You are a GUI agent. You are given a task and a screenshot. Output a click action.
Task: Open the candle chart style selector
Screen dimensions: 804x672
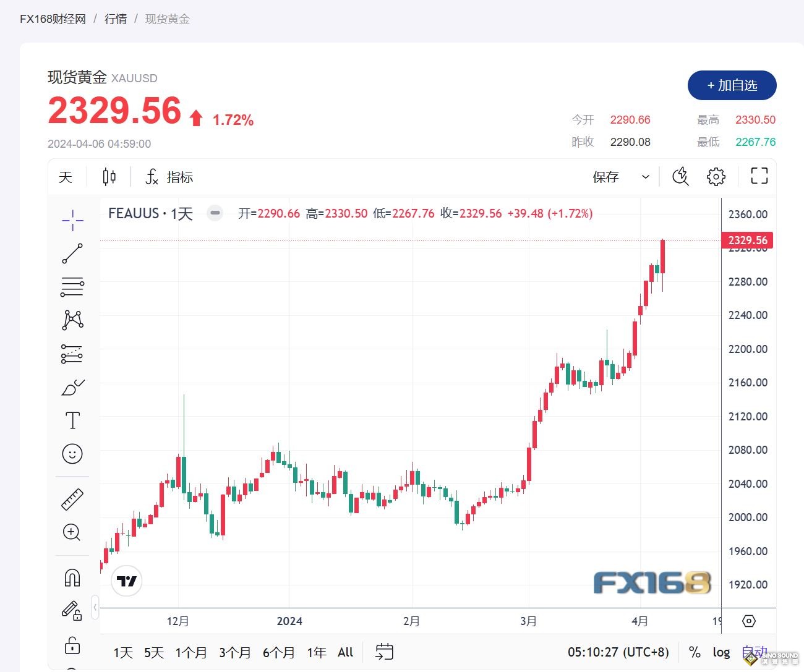click(109, 176)
